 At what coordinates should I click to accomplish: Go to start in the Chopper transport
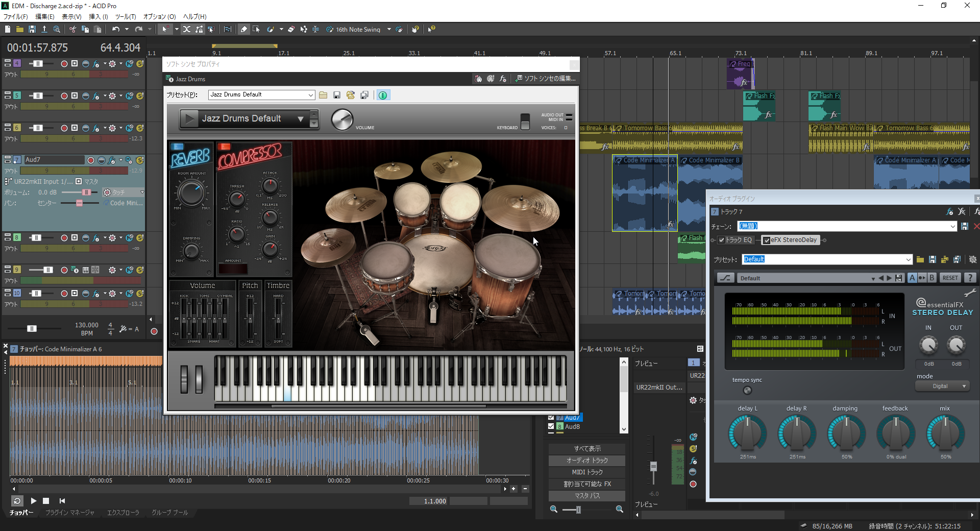click(62, 501)
